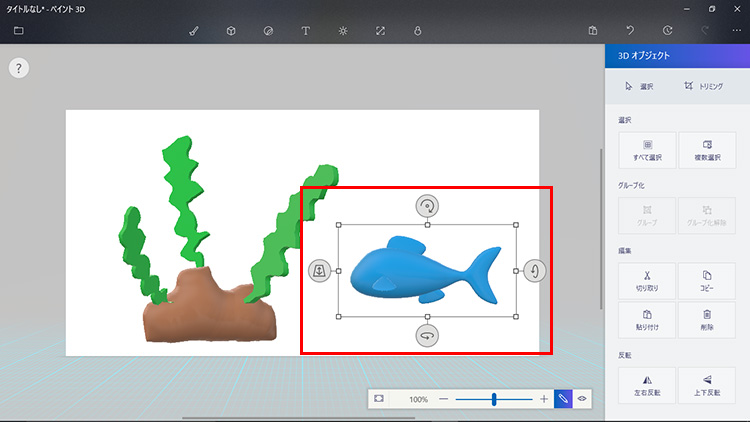Click the Z-axis rotation handle above fish
Viewport: 750px width, 422px height.
pos(427,206)
